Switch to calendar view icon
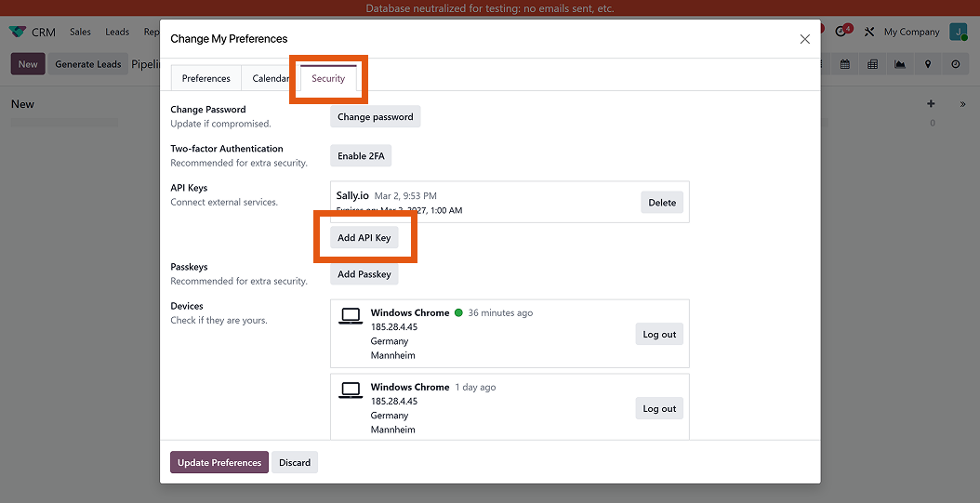This screenshot has height=503, width=980. coord(845,64)
